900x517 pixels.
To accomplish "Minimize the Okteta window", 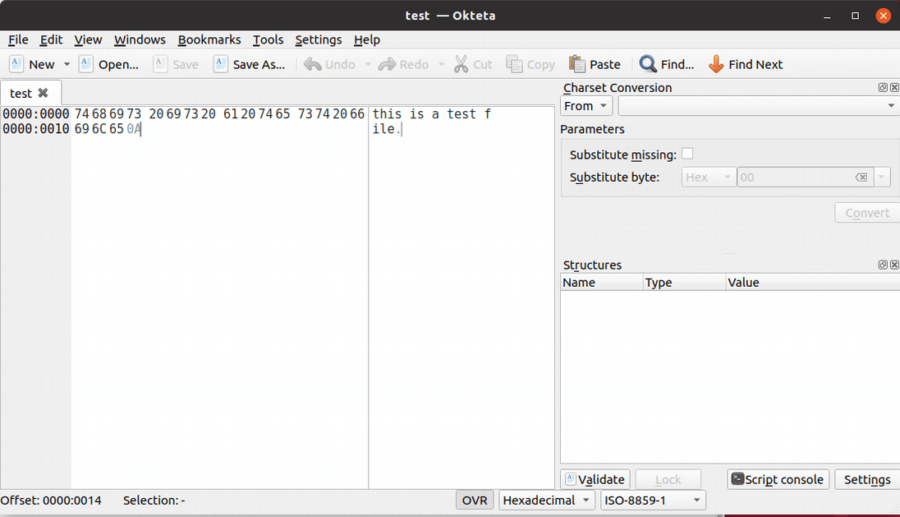I will click(827, 16).
